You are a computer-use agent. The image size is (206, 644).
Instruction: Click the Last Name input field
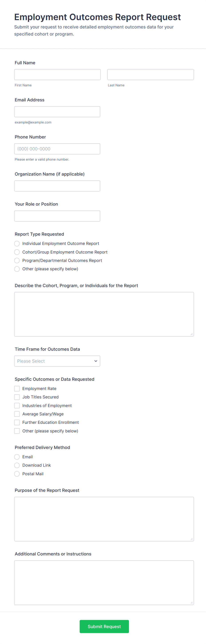click(150, 74)
